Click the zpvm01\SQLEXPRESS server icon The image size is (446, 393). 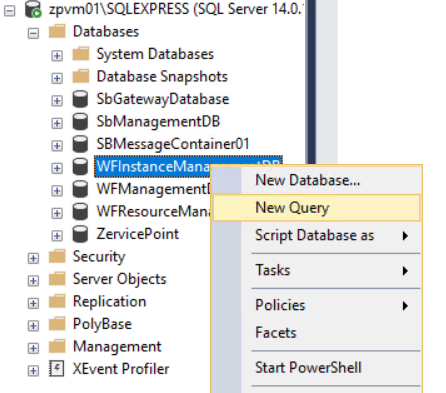33,9
